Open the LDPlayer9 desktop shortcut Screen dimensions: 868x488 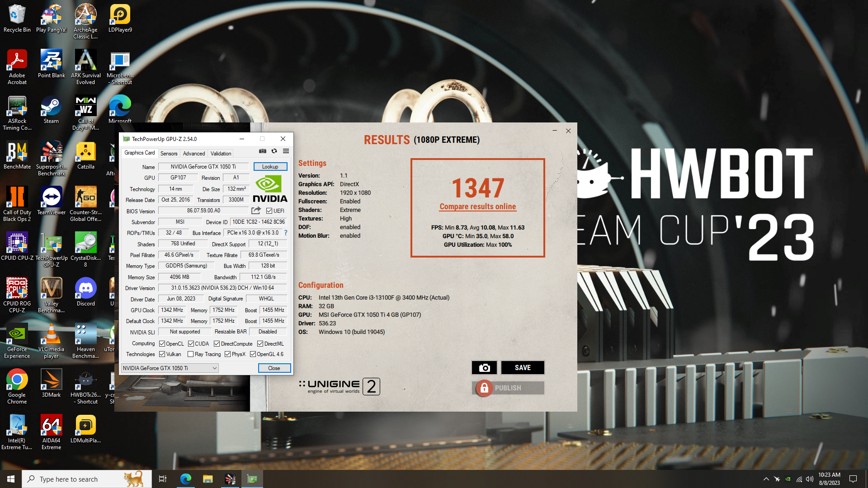click(x=120, y=19)
